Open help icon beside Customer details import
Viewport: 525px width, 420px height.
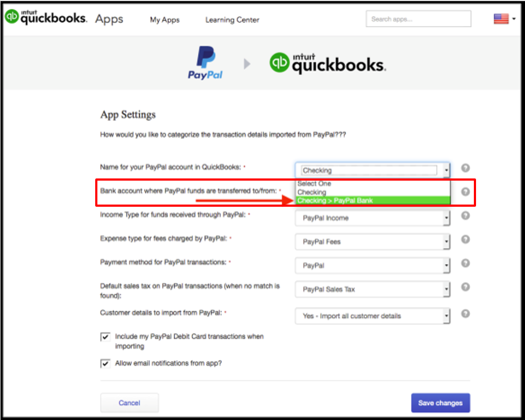pos(465,313)
